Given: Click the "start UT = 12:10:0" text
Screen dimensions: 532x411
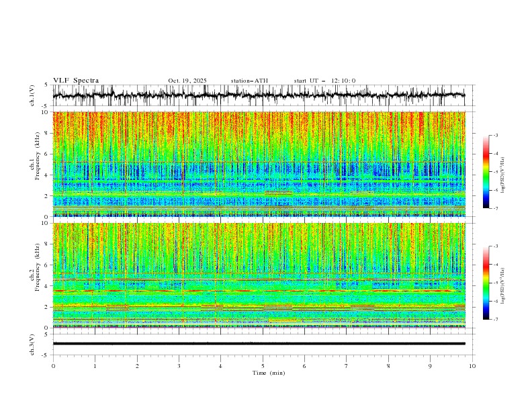Looking at the screenshot, I should coord(324,81).
